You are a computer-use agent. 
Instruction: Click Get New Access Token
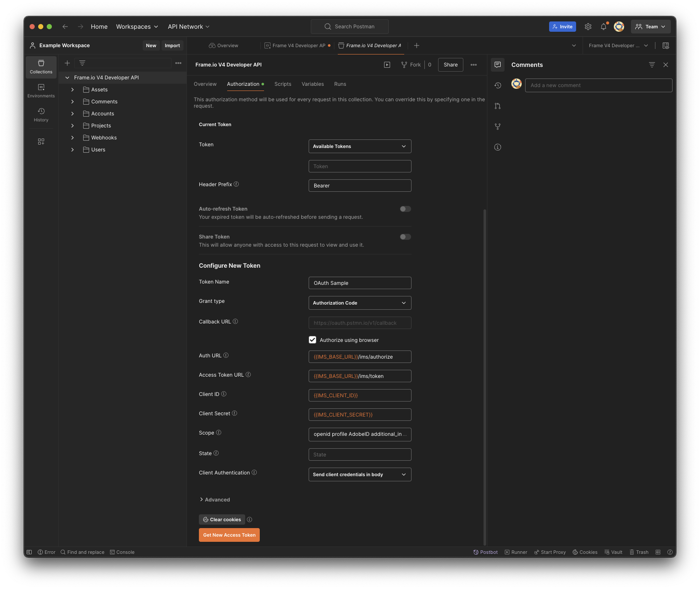229,535
